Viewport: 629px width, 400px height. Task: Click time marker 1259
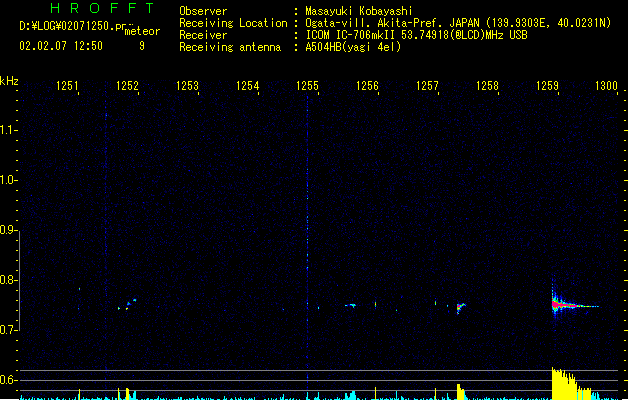[547, 85]
